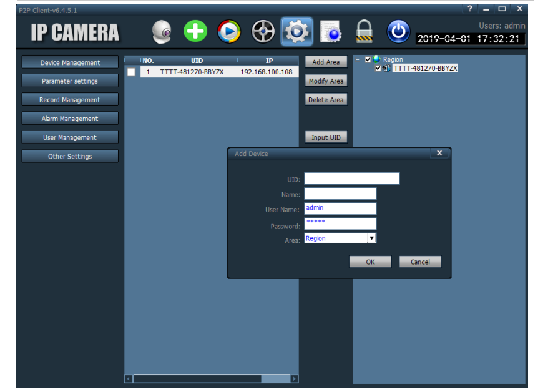Viewport: 558px width, 392px height.
Task: Open the Parameter settings section
Action: coord(70,81)
